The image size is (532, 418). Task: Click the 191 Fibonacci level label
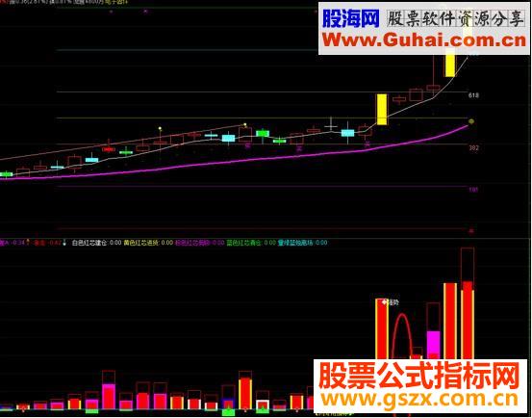tap(473, 190)
